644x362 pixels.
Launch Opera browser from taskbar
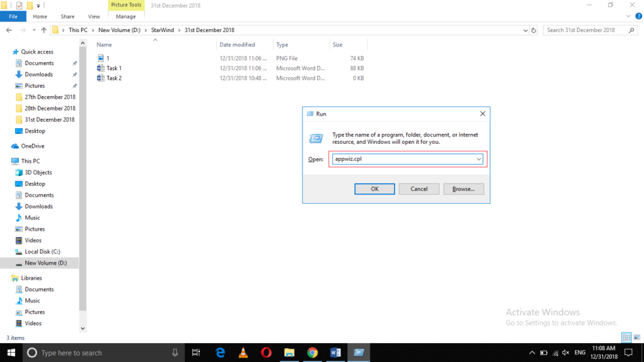point(266,353)
